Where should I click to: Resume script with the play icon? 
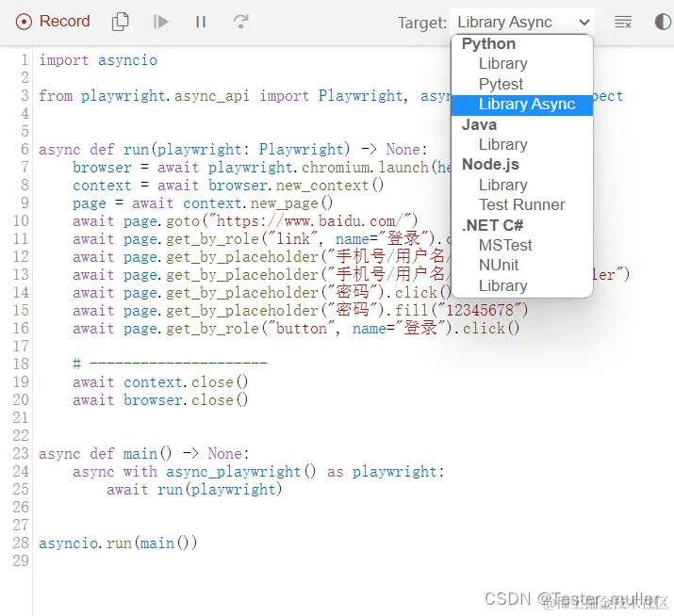[161, 22]
